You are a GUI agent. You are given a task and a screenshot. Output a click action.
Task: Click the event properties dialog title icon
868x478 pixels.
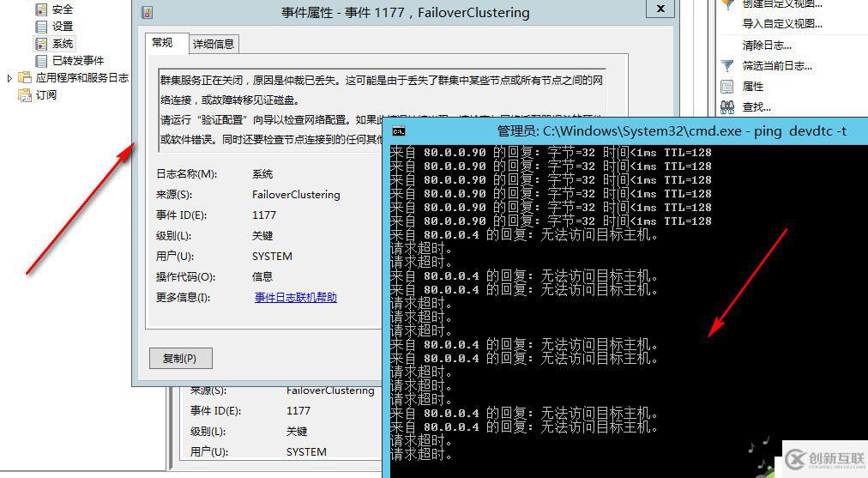147,12
